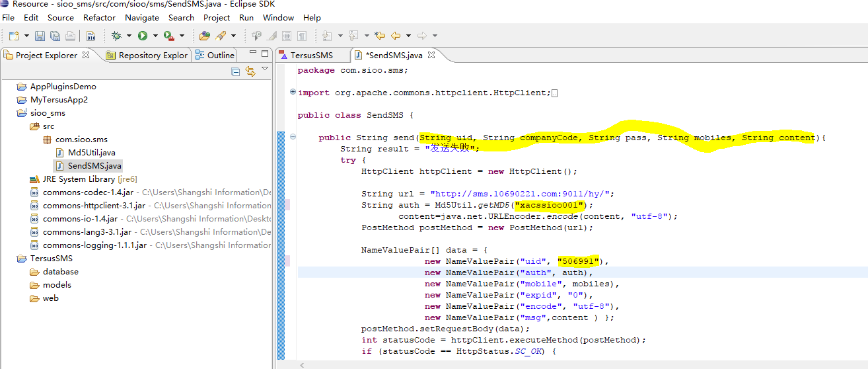Collapse All in Project Explorer

(x=236, y=71)
